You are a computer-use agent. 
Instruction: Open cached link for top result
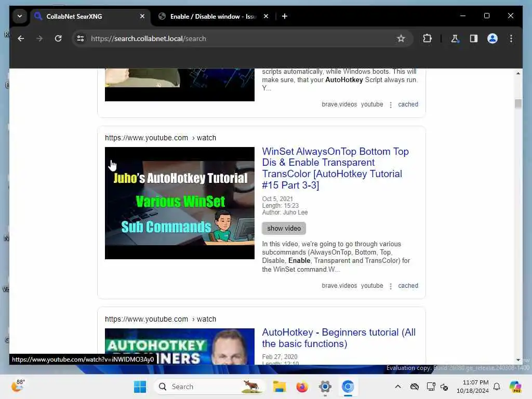(x=408, y=104)
